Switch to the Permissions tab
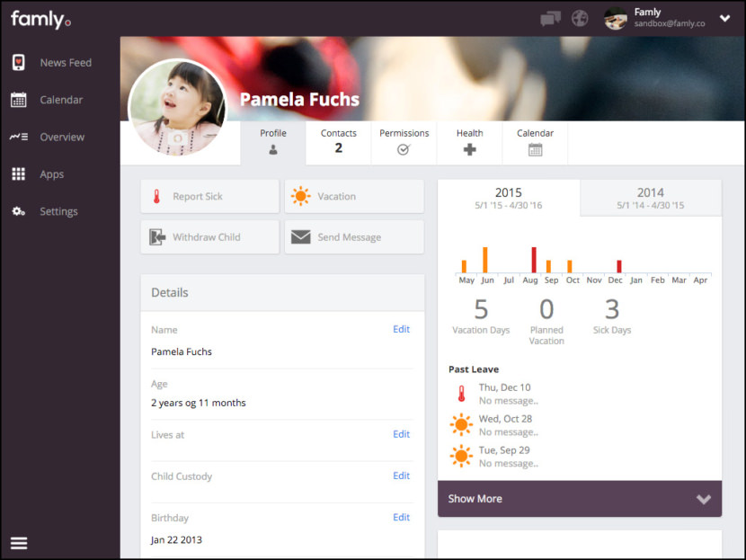The image size is (746, 560). [404, 142]
